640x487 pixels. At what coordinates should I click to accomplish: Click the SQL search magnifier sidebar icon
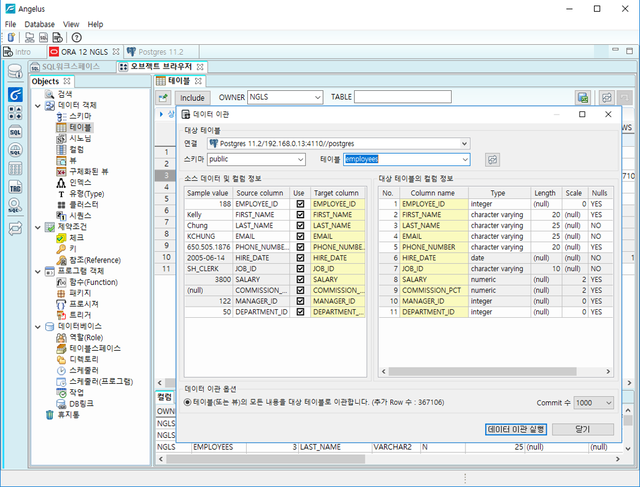point(15,205)
